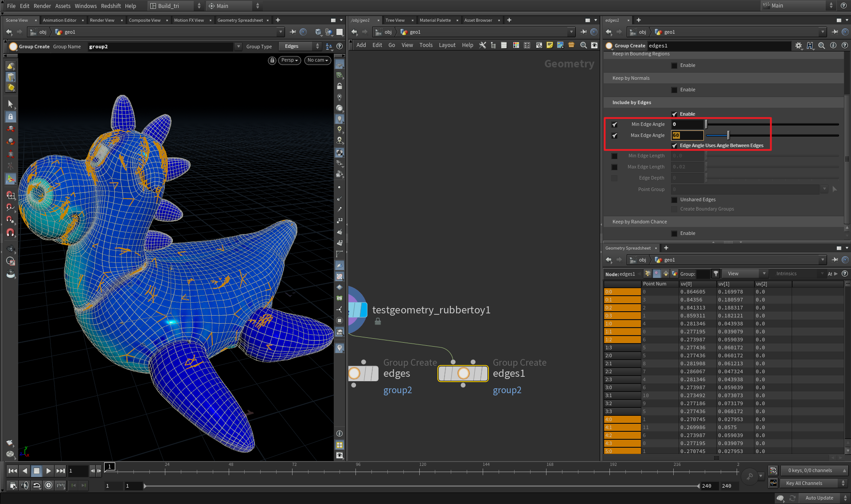Open the color palette icon in network toolbar
The width and height of the screenshot is (851, 504).
coord(516,45)
